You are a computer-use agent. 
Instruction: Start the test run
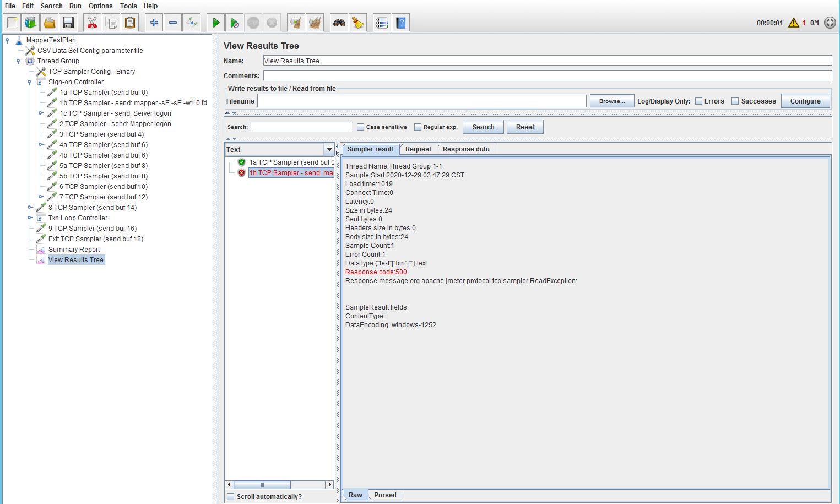tap(215, 23)
